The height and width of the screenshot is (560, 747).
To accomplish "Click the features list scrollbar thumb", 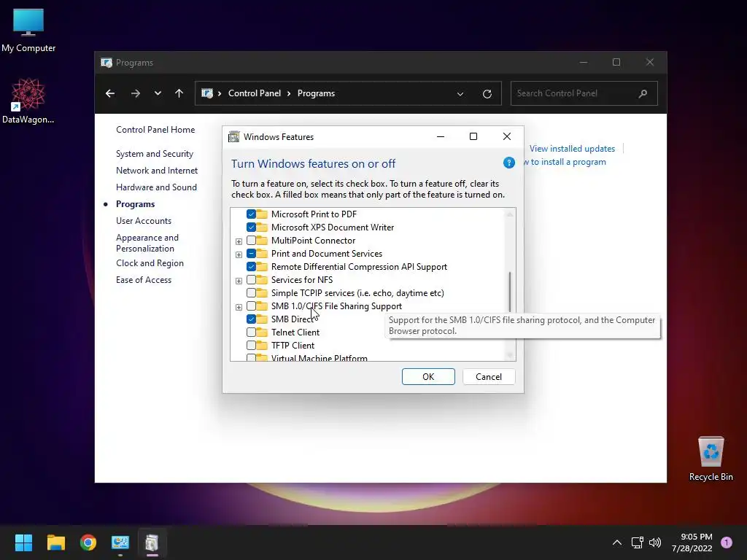I will click(x=510, y=292).
